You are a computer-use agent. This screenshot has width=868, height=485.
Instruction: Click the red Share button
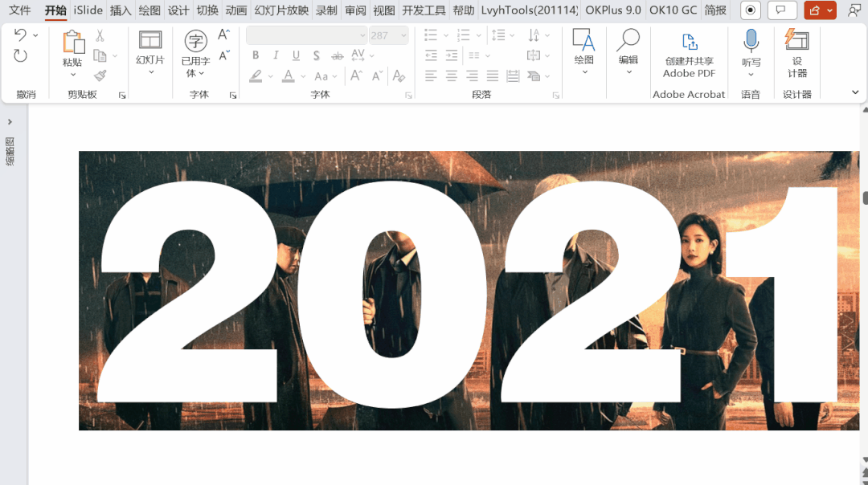click(820, 10)
